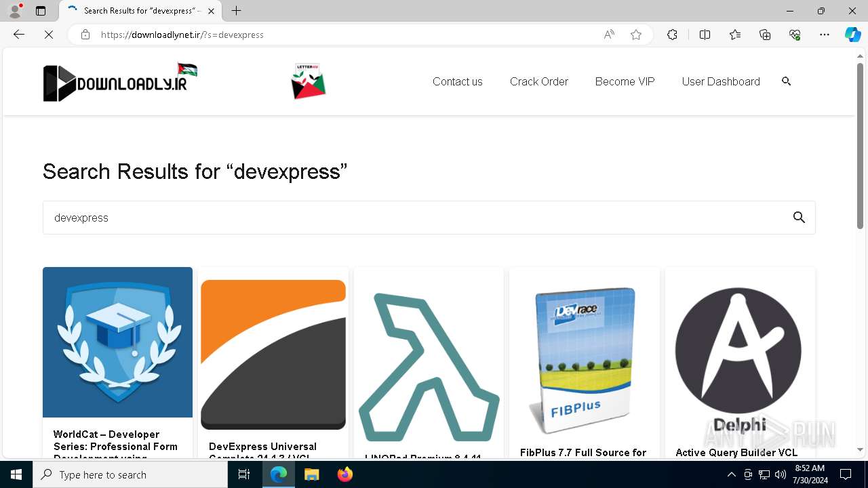The width and height of the screenshot is (868, 488).
Task: Open the notification center icon
Action: click(846, 474)
